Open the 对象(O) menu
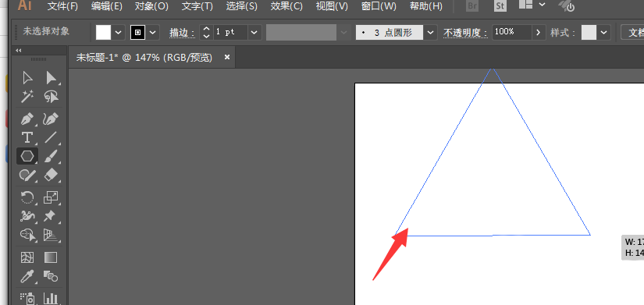644x305 pixels. [x=151, y=6]
